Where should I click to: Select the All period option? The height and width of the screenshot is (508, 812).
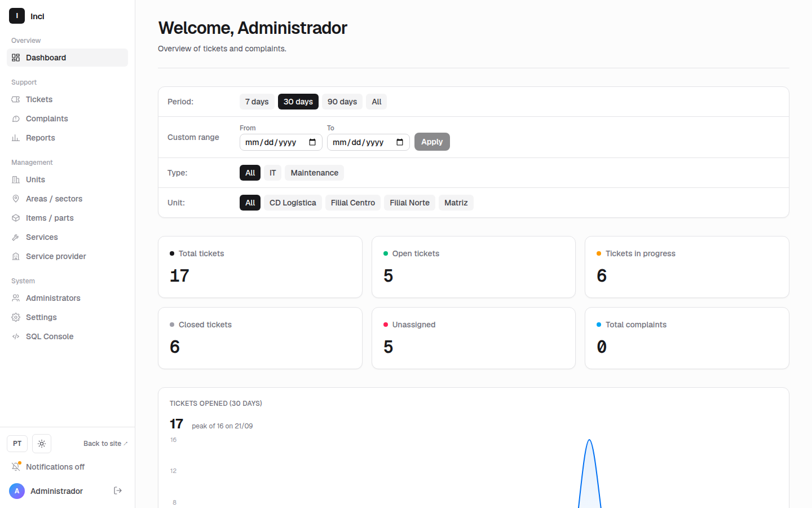pyautogui.click(x=377, y=102)
